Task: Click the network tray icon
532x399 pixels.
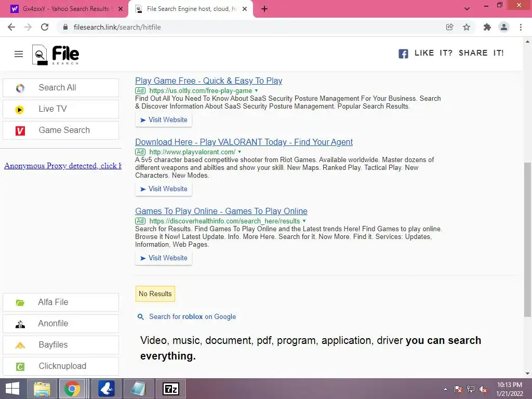Action: [x=471, y=389]
